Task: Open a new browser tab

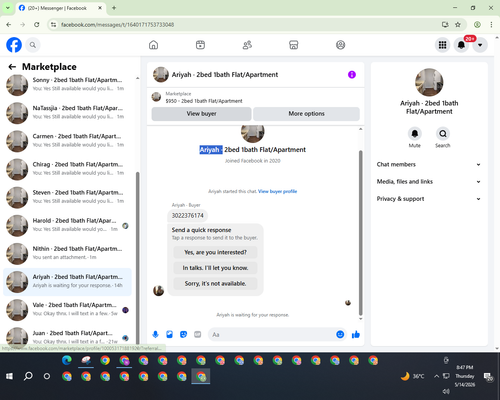Action: coord(114,8)
